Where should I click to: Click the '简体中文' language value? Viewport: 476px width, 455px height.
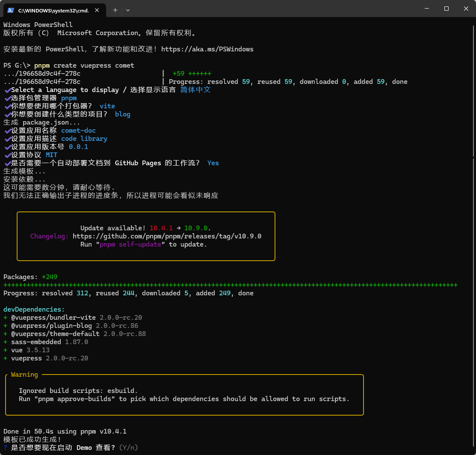tap(195, 90)
